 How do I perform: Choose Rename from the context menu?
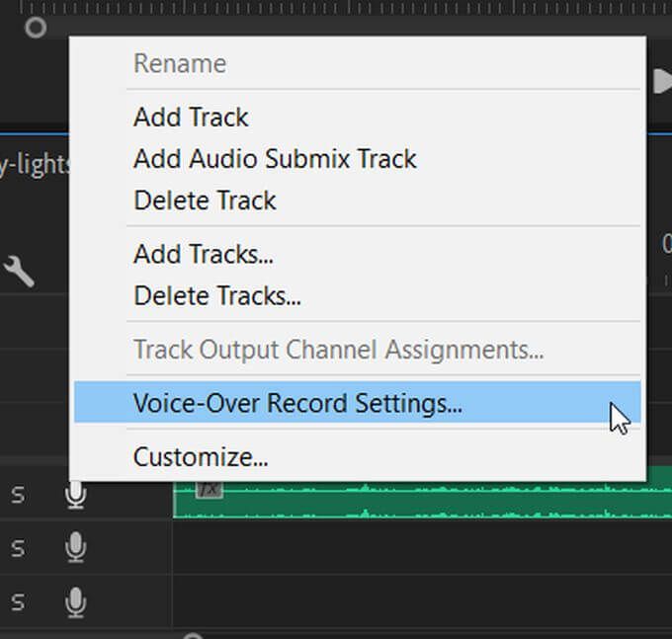pos(358,63)
